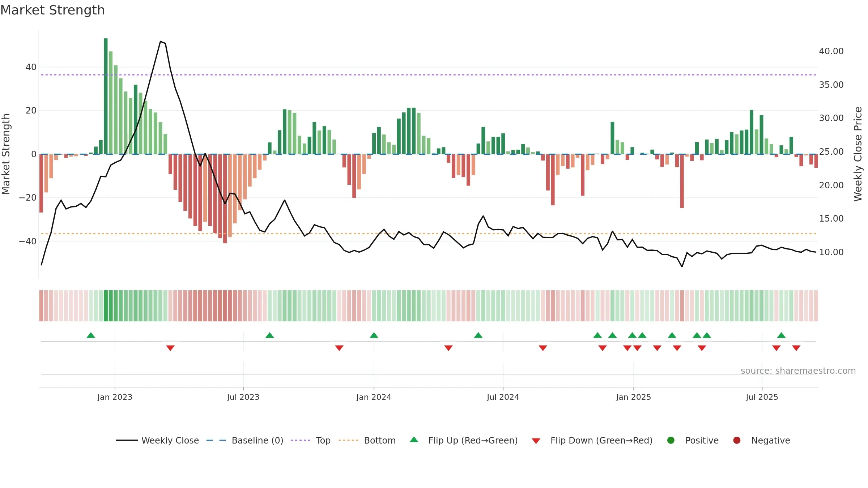Click the green flip-up triangle at Jan 2024
Image resolution: width=868 pixels, height=488 pixels.
(x=374, y=335)
